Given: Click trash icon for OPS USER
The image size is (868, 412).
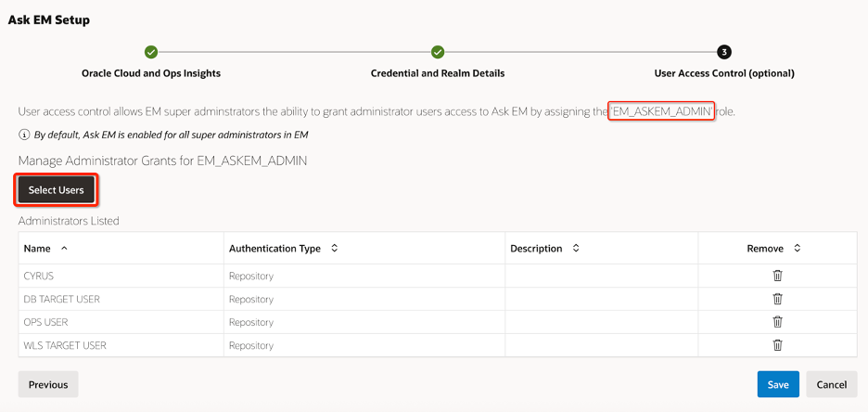Looking at the screenshot, I should click(x=777, y=322).
